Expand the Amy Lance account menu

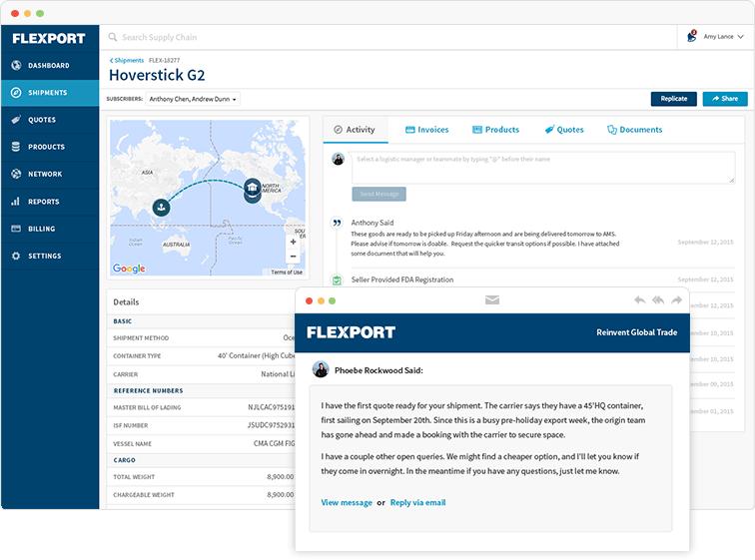point(723,37)
